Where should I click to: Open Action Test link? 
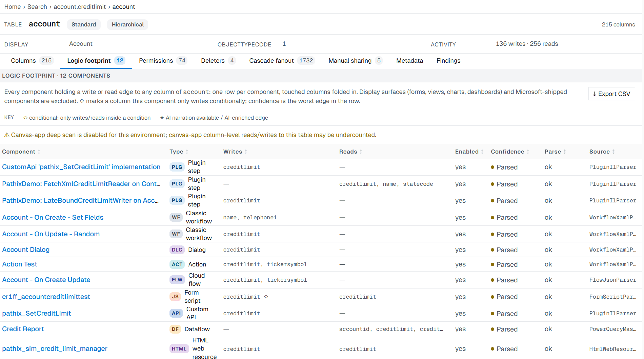tap(20, 264)
